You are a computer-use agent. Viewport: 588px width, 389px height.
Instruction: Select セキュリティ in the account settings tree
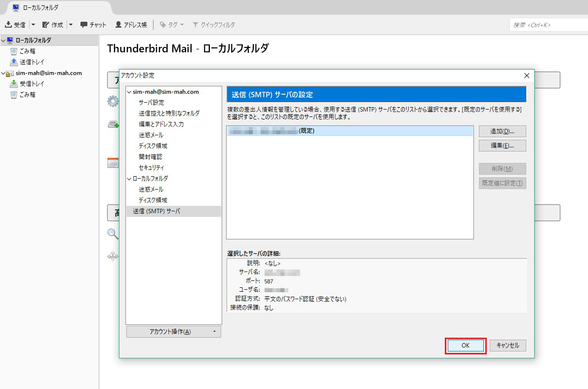coord(151,168)
